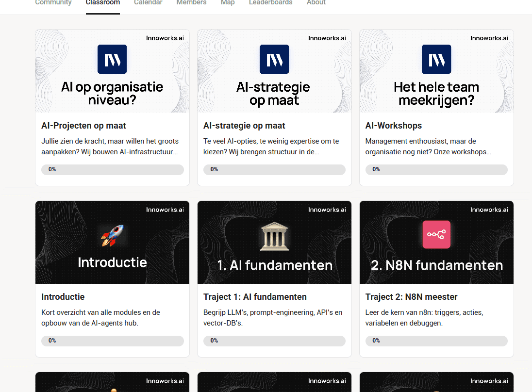532x392 pixels.
Task: Open the 'AI op organisatie niveau?' cover image
Action: point(112,71)
